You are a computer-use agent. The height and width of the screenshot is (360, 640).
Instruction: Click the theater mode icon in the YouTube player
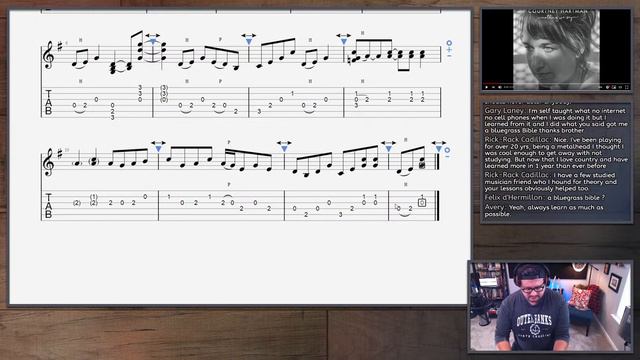click(620, 87)
